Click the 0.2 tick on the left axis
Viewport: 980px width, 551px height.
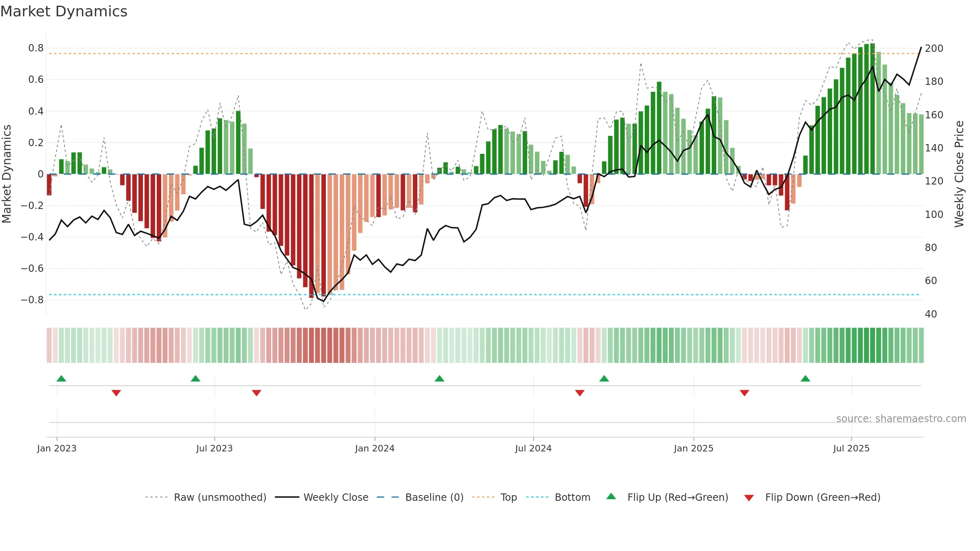coord(36,142)
